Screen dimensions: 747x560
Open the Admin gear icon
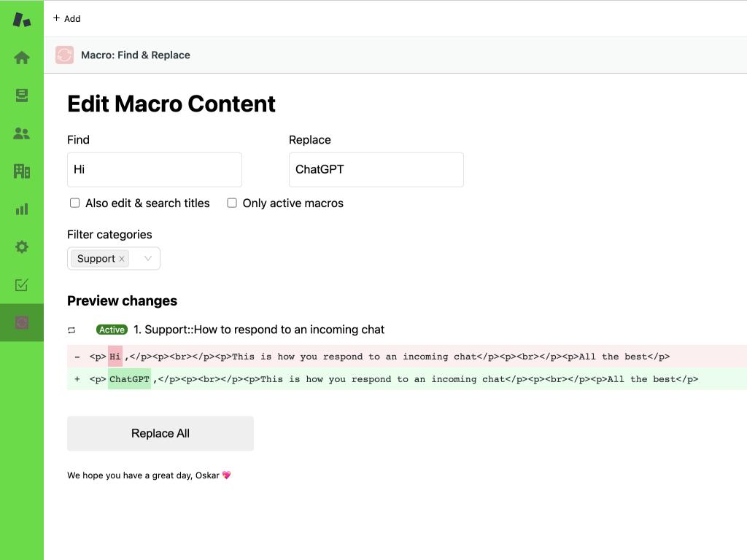pyautogui.click(x=22, y=247)
